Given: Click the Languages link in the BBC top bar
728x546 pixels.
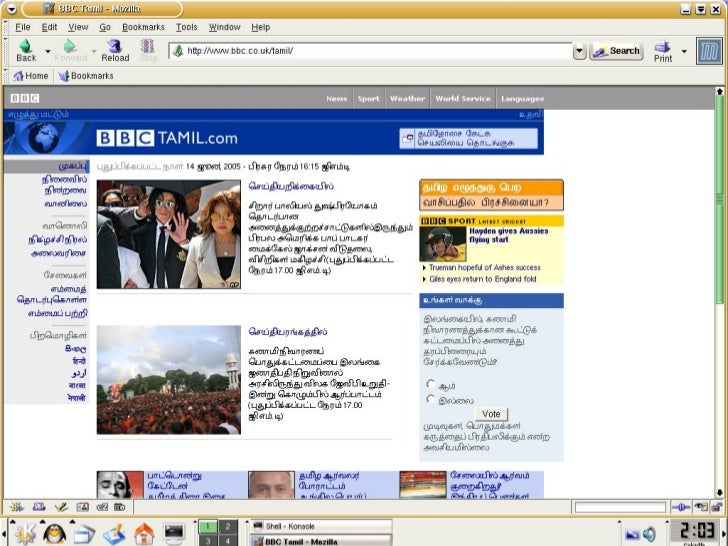Looking at the screenshot, I should [x=522, y=98].
